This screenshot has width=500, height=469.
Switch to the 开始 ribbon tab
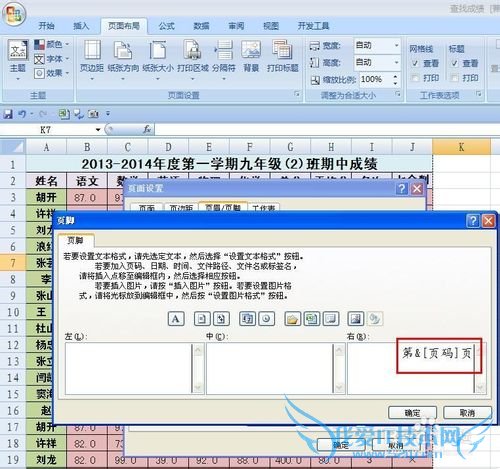pos(46,26)
